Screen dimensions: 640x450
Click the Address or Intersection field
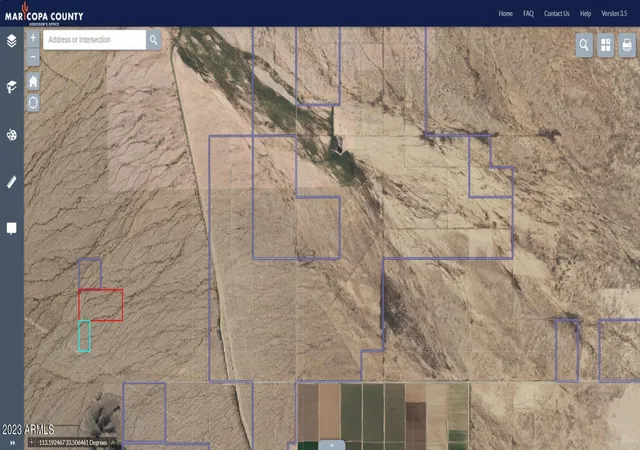point(95,40)
